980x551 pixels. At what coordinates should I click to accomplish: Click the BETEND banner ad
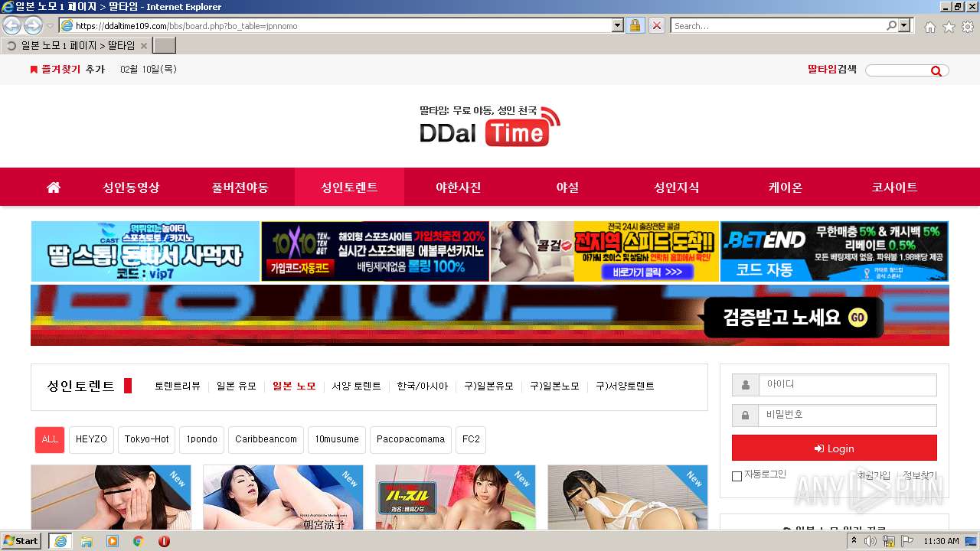coord(835,252)
